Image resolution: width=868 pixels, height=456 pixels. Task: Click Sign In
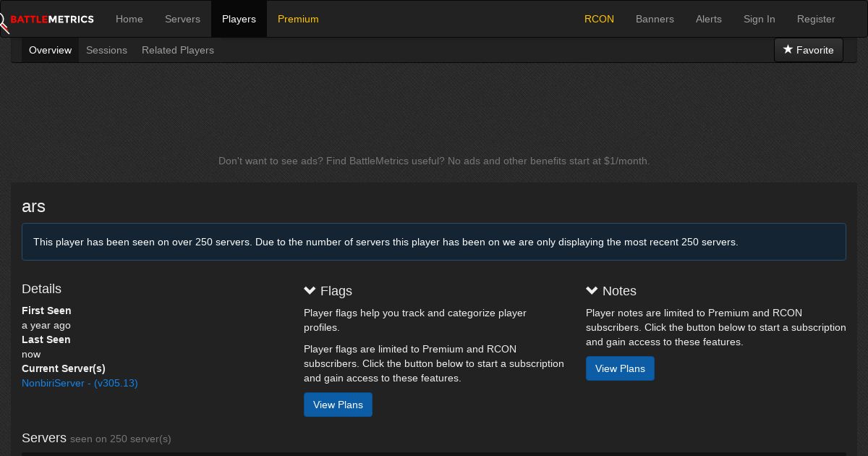tap(759, 19)
